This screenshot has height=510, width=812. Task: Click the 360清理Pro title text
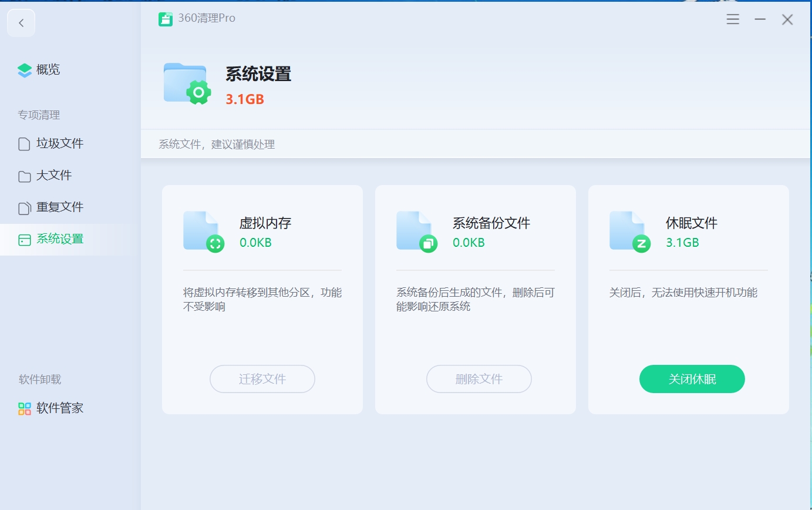click(207, 18)
